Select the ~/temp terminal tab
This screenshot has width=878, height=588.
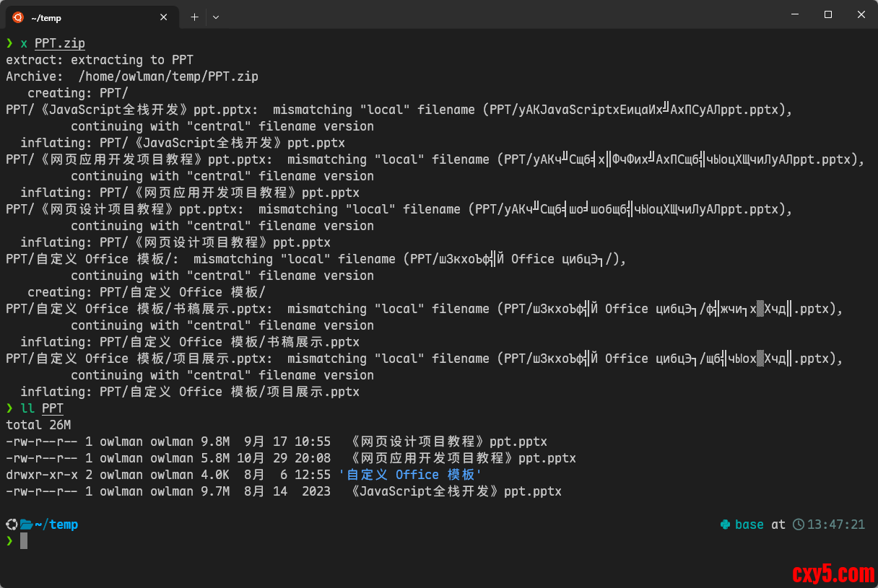coord(87,17)
